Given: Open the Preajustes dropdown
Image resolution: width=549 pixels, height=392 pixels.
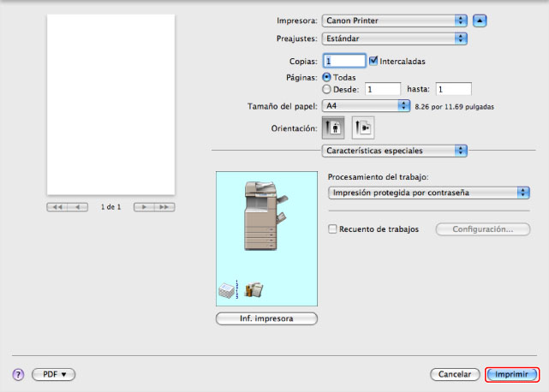Looking at the screenshot, I should [394, 39].
